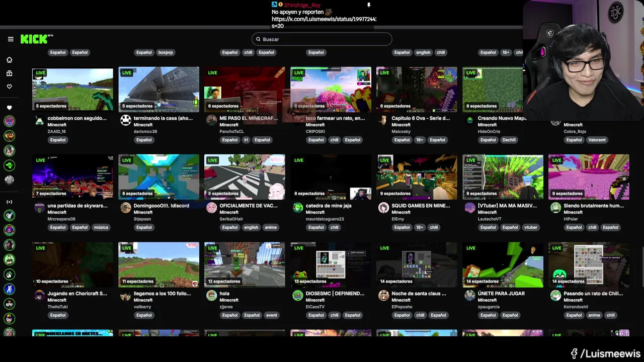Click title 'Noche de santa claus ...'

click(419, 294)
